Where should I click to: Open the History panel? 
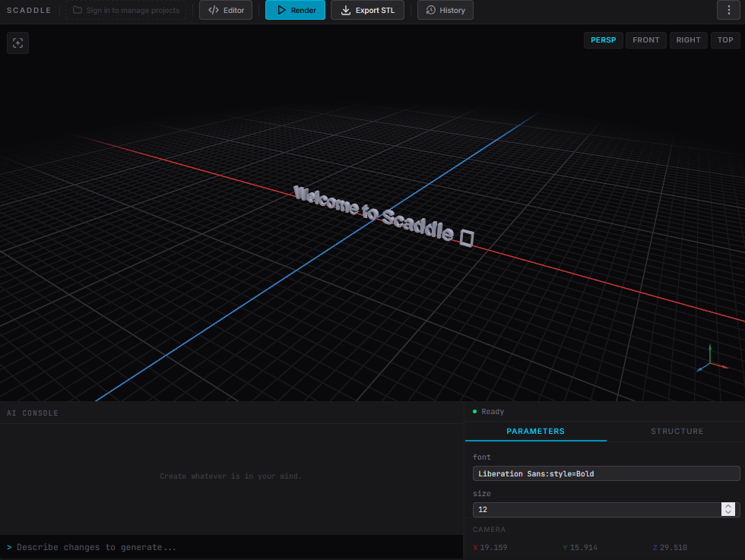click(445, 10)
